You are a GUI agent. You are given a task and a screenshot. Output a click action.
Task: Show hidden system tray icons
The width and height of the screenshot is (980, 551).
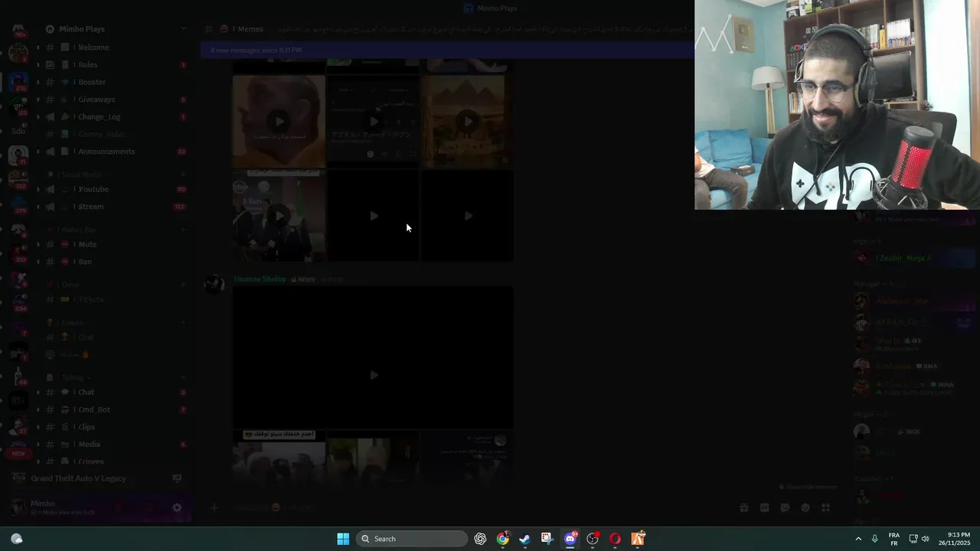[857, 539]
